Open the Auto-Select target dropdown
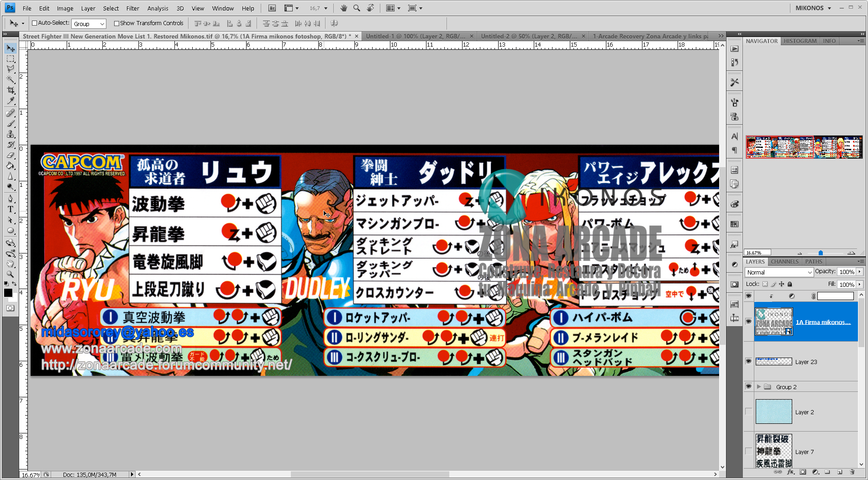Image resolution: width=868 pixels, height=480 pixels. coord(102,23)
